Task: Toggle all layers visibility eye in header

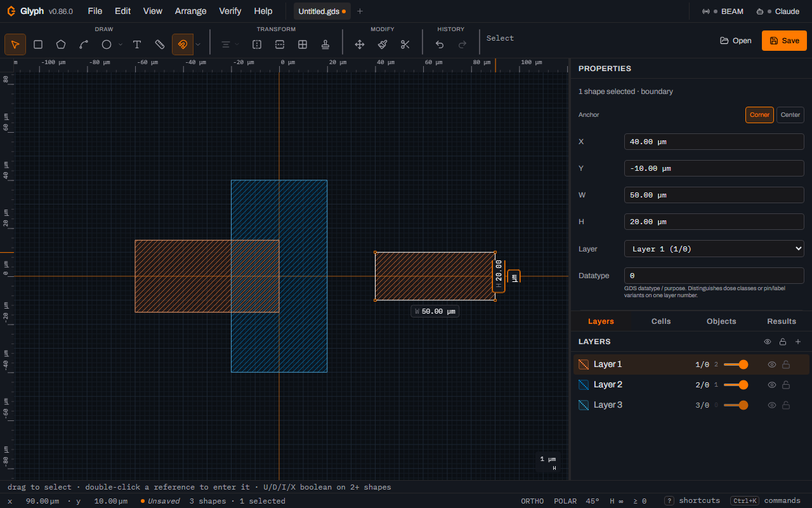Action: coord(768,342)
